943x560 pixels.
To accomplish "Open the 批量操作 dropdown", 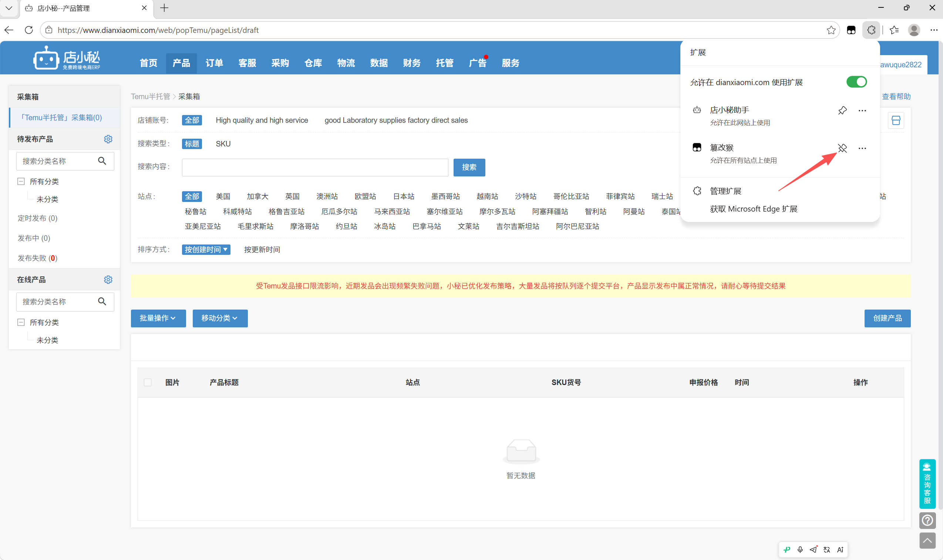I will [x=158, y=318].
